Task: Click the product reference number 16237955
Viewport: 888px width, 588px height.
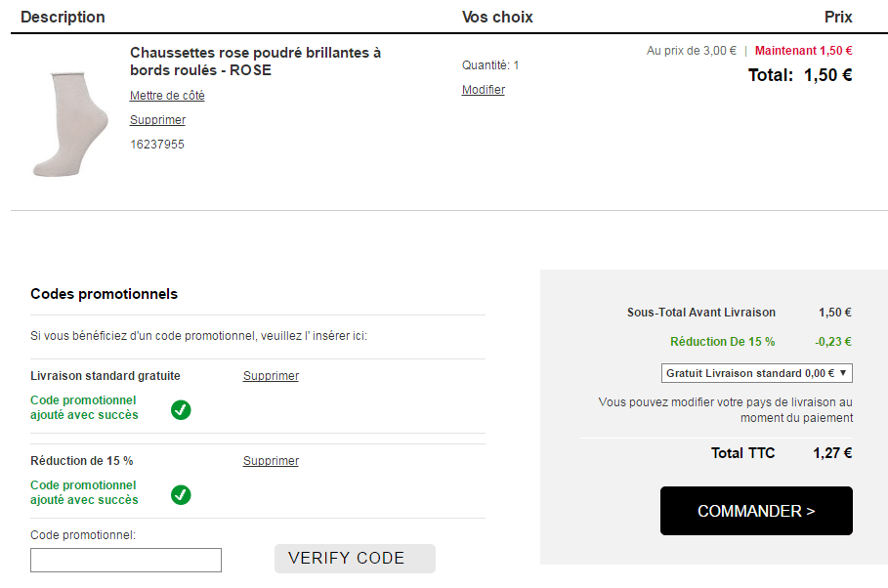Action: [x=157, y=145]
